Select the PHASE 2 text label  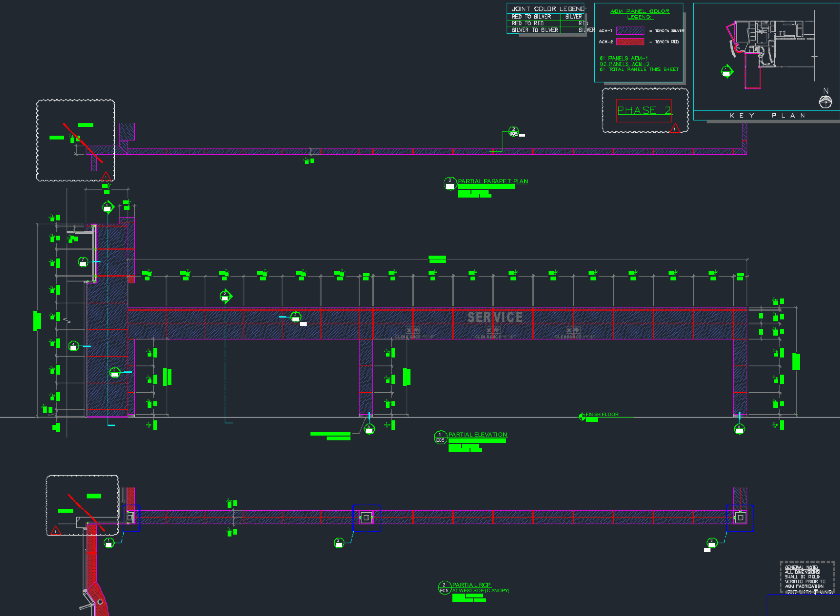pyautogui.click(x=644, y=110)
